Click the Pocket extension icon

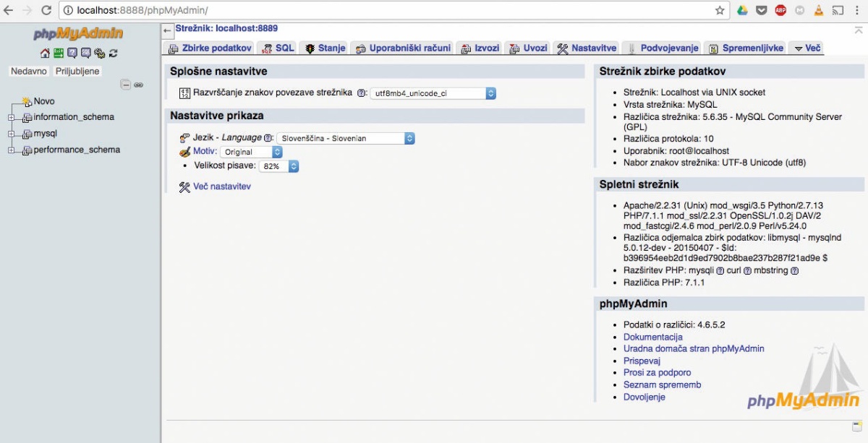[x=761, y=10]
